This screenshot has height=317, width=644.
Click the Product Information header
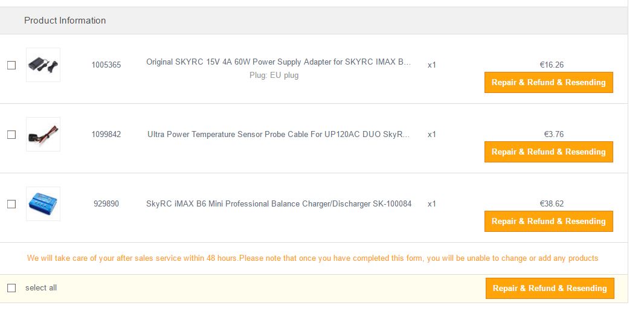click(x=65, y=21)
